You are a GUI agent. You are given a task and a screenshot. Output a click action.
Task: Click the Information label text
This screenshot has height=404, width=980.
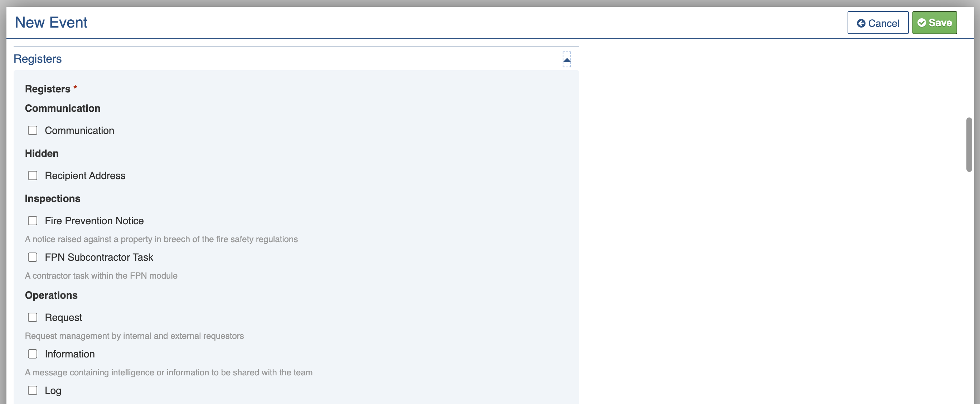70,354
